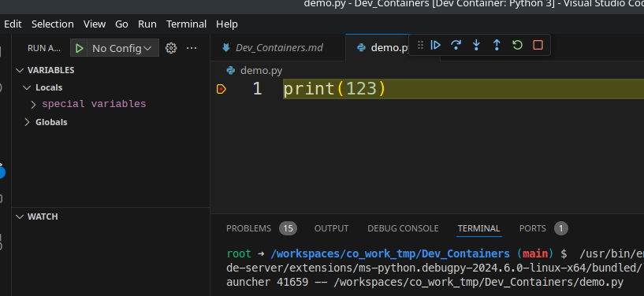644x296 pixels.
Task: Open the Run panel's more actions ellipsis
Action: coord(192,48)
